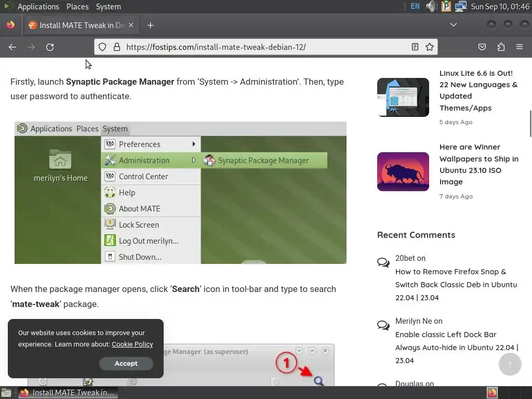Click the bold Synaptic Package Manager text
This screenshot has width=532, height=399.
pos(120,82)
